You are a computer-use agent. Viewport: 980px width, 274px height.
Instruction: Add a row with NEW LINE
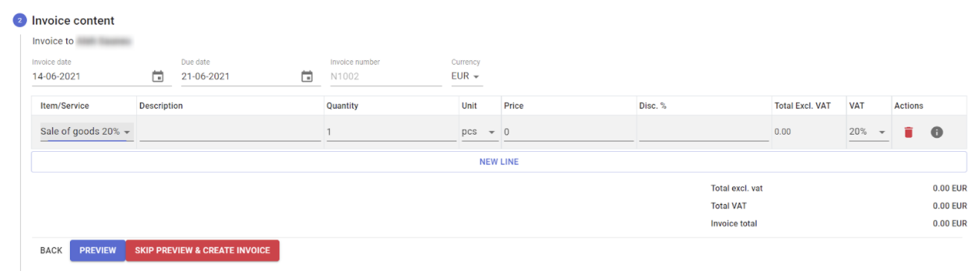[x=499, y=162]
